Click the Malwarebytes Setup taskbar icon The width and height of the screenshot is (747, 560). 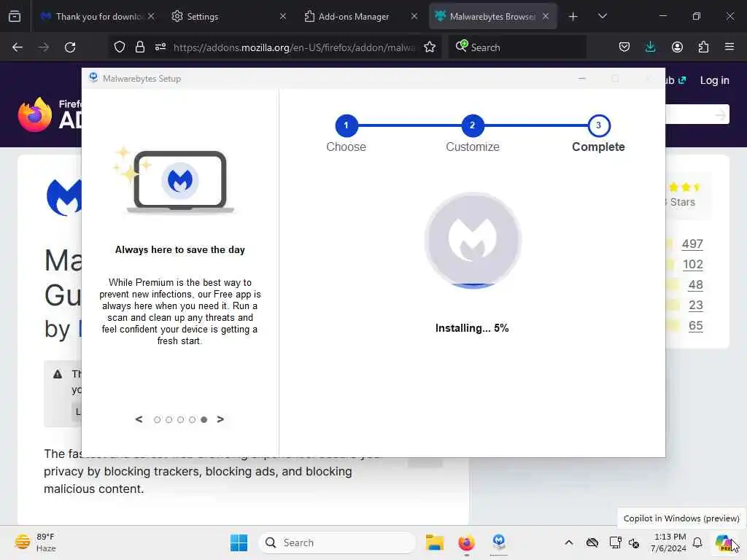[498, 542]
